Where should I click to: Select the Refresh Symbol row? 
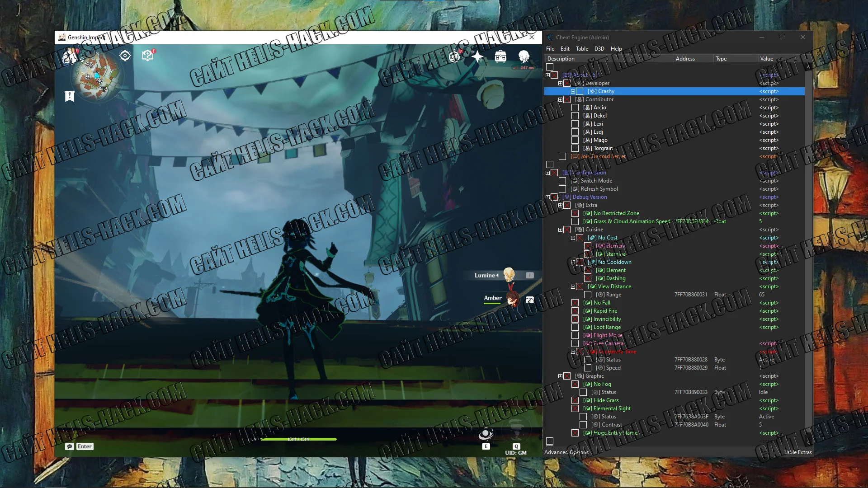[x=674, y=189]
